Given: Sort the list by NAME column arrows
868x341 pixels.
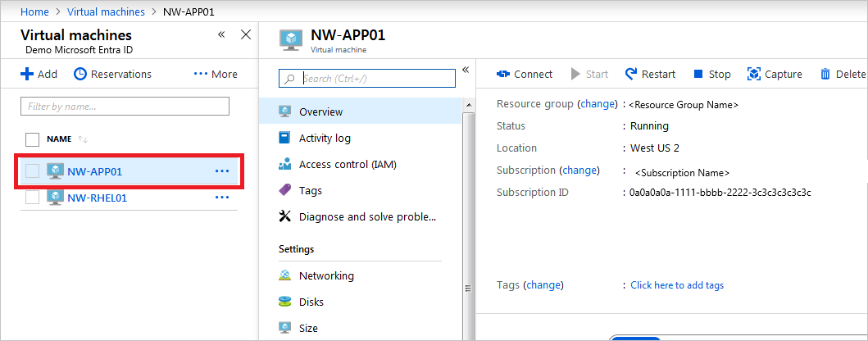Looking at the screenshot, I should point(83,139).
